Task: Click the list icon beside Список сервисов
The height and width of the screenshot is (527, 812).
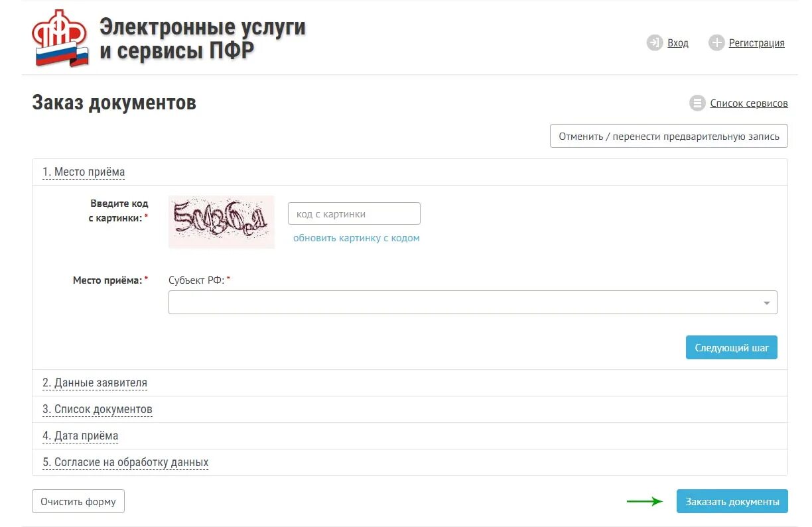Action: click(697, 103)
